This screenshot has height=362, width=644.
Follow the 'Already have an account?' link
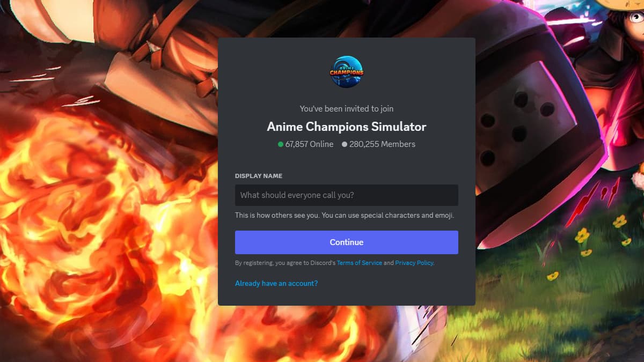coord(276,283)
